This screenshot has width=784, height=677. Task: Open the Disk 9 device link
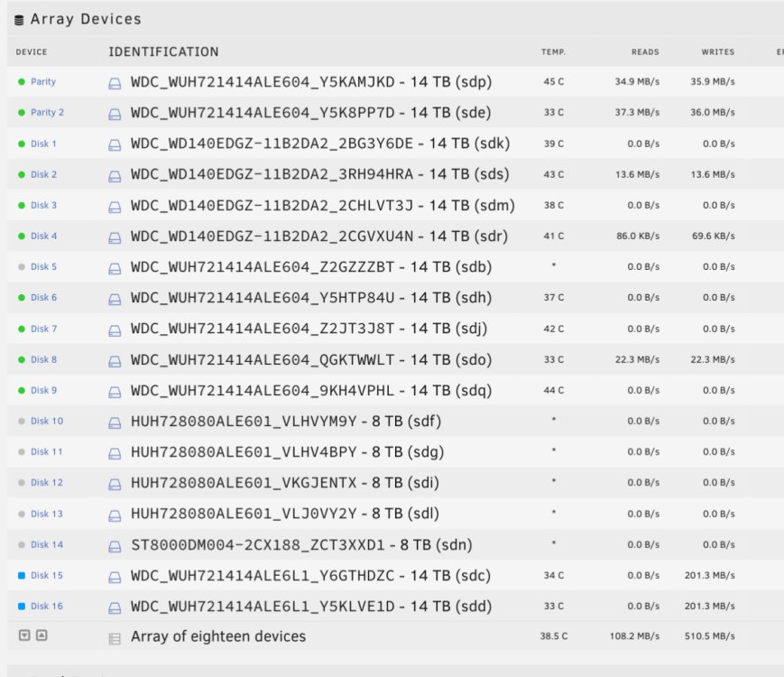pyautogui.click(x=43, y=390)
